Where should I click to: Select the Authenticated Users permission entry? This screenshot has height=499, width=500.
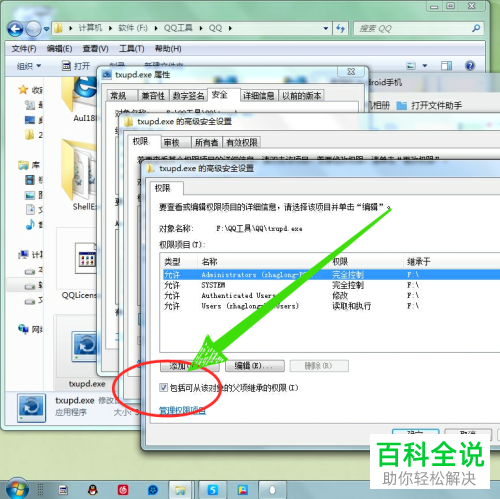point(331,295)
